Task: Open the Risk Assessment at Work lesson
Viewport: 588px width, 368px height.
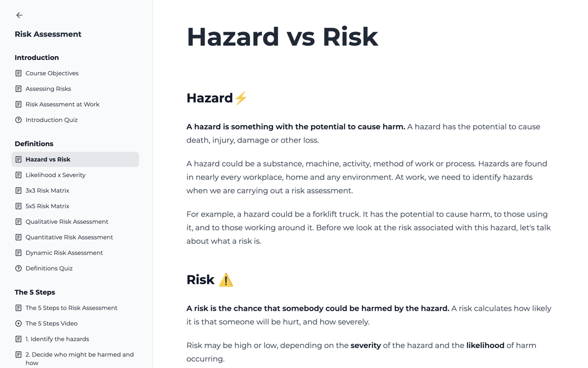Action: [x=62, y=104]
